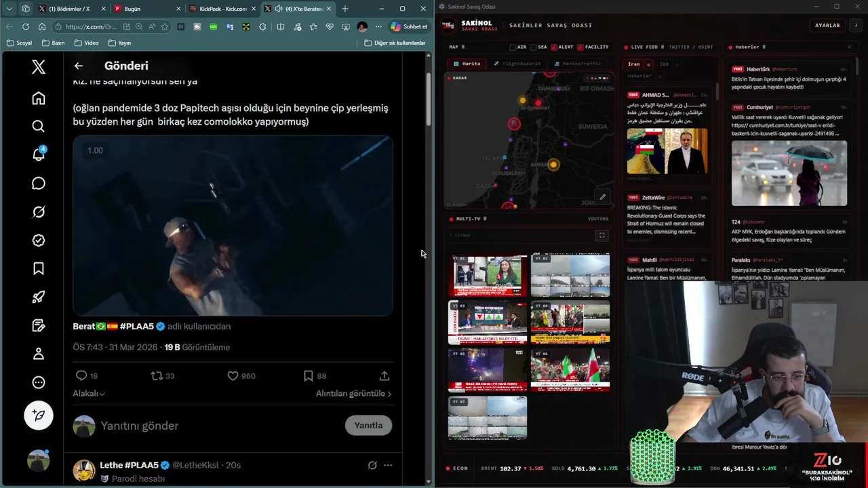Select the MarineTraffic tab
This screenshot has height=488, width=868.
576,64
